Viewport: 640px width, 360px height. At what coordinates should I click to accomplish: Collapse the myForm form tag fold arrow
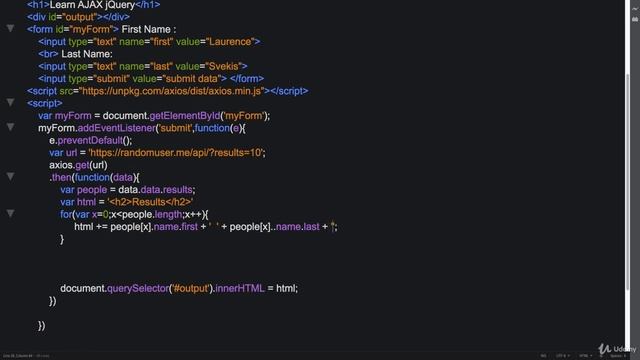pyautogui.click(x=10, y=29)
